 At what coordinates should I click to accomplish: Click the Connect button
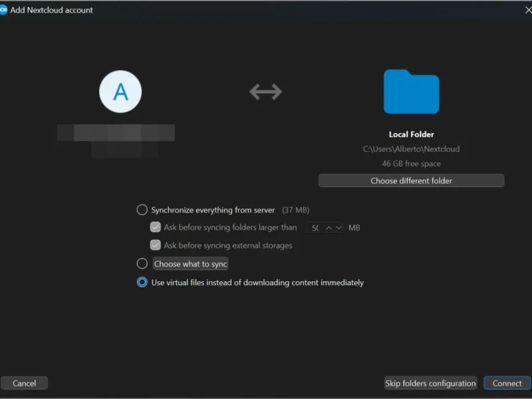tap(507, 384)
